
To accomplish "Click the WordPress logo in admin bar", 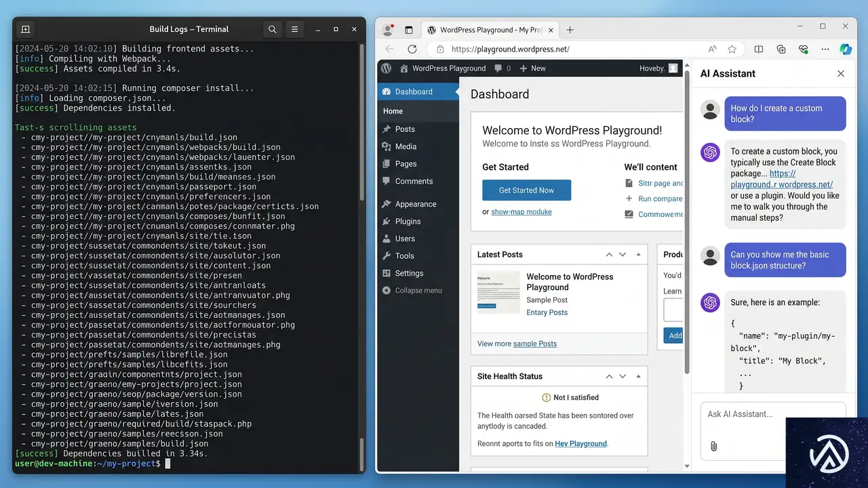I will pos(386,68).
